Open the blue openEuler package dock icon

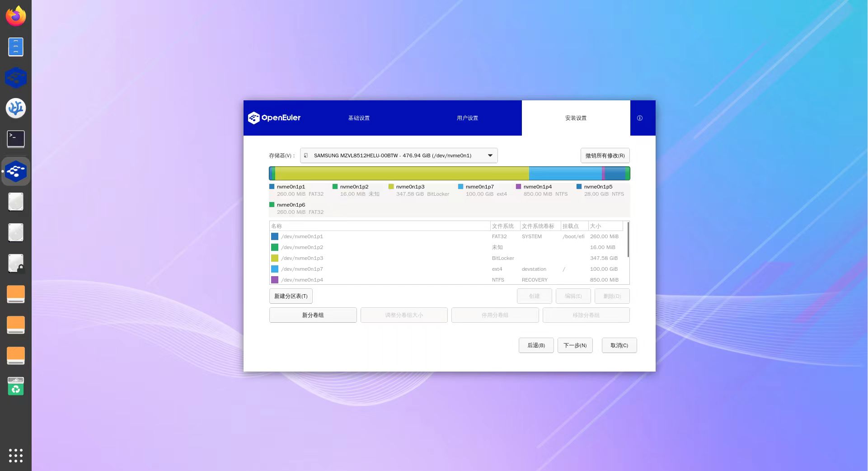[x=16, y=77]
